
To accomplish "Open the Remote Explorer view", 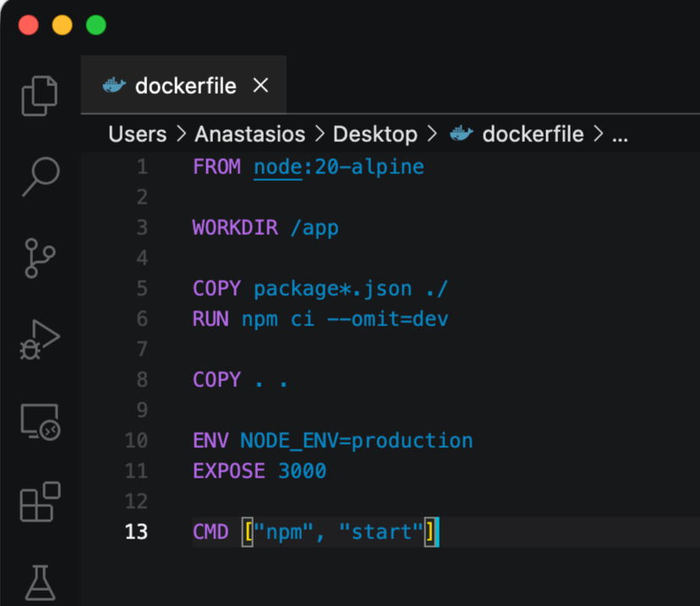I will [x=40, y=422].
